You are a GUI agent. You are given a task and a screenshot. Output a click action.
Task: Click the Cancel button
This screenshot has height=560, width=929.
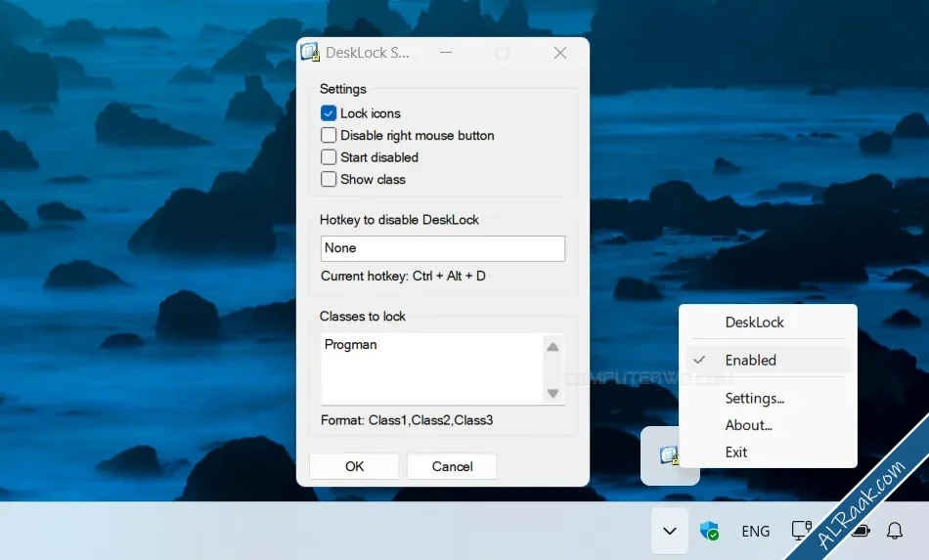pyautogui.click(x=452, y=466)
